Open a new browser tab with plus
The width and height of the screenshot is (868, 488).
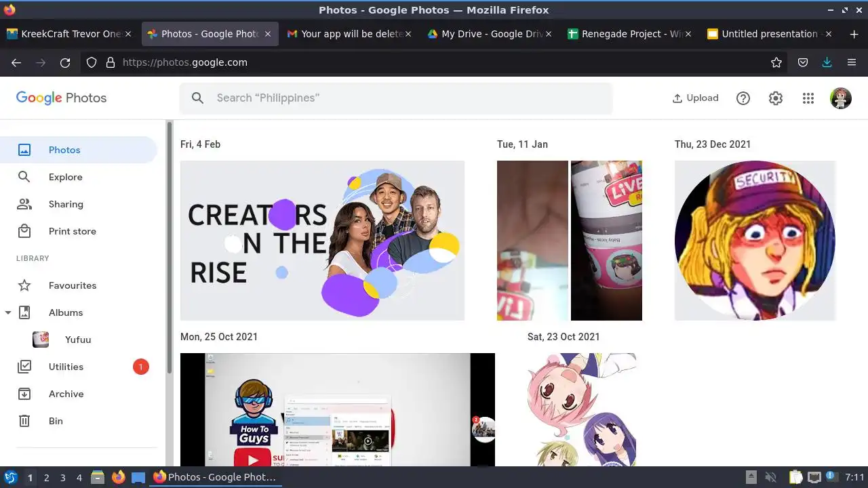(x=854, y=34)
